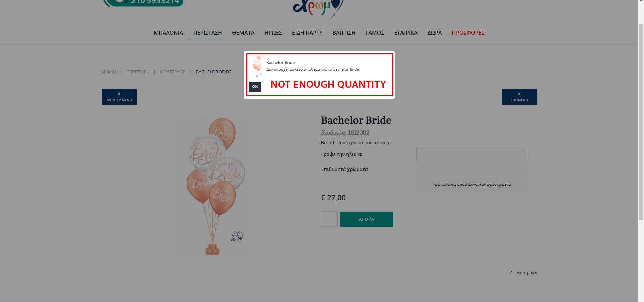Screen dimensions: 644x302
Task: Go to previous product ΠΡΟΗΓΟΥΜΕΝΟ
Action: click(119, 97)
